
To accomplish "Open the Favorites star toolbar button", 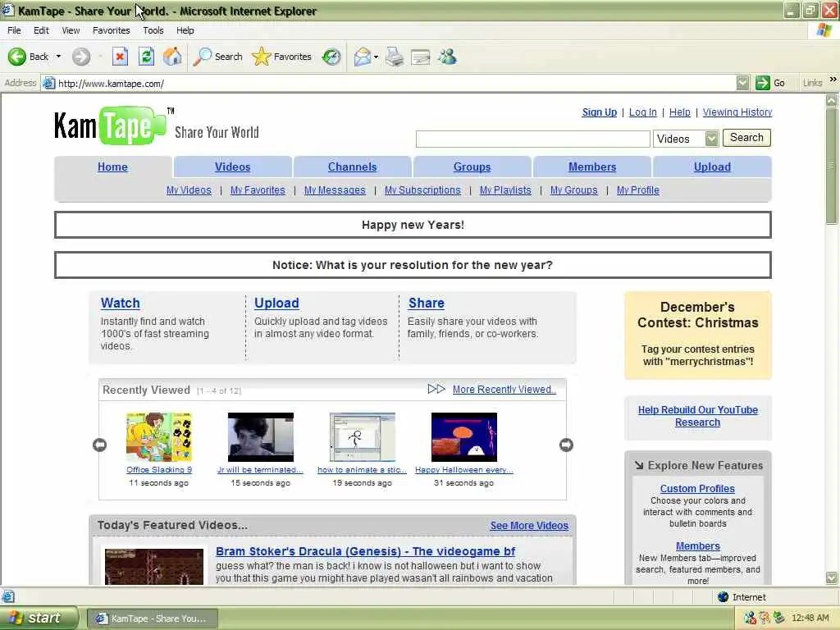I will click(x=281, y=57).
